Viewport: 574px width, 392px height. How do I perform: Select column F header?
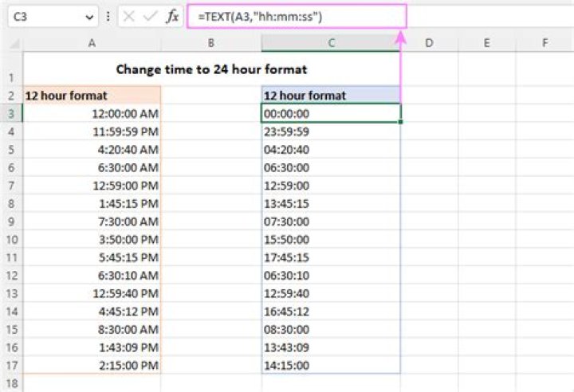pyautogui.click(x=545, y=41)
